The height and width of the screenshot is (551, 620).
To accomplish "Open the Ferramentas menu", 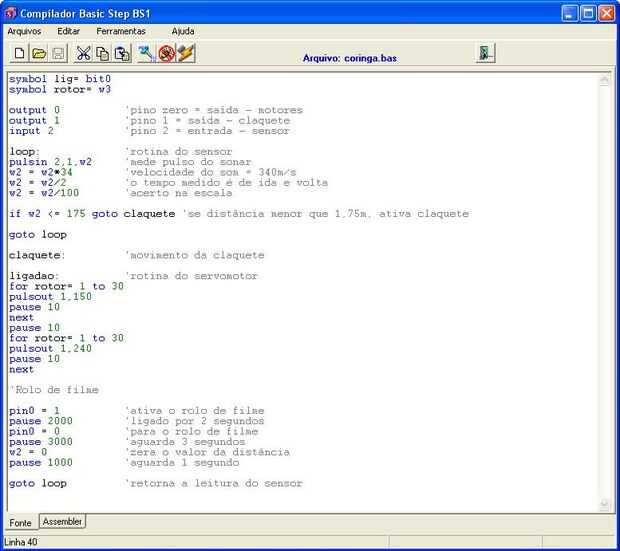I will 121,31.
